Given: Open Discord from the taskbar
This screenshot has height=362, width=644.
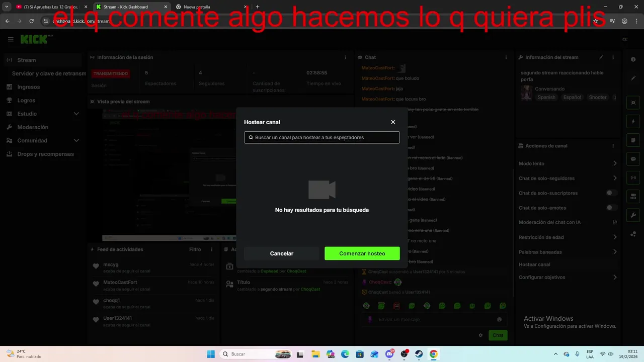Looking at the screenshot, I should click(x=389, y=354).
